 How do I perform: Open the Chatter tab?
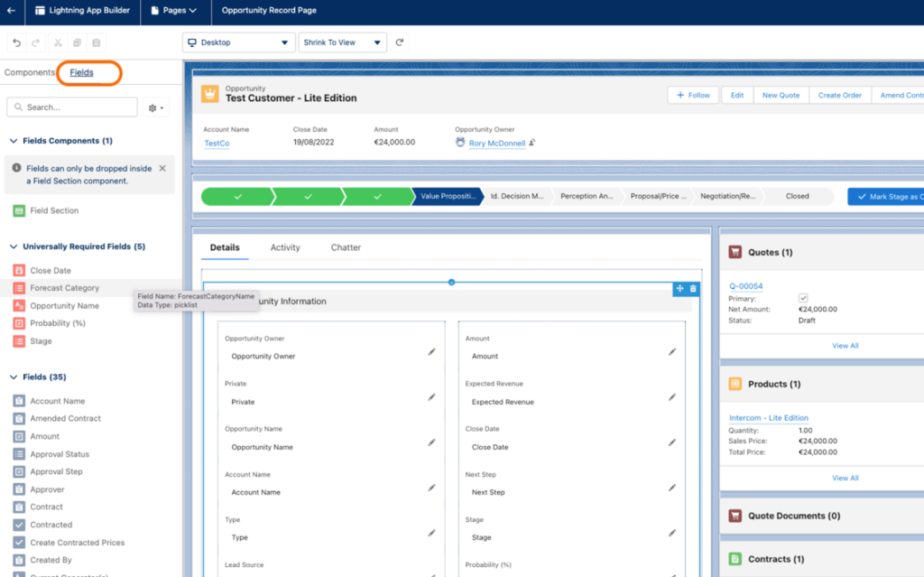click(x=346, y=247)
